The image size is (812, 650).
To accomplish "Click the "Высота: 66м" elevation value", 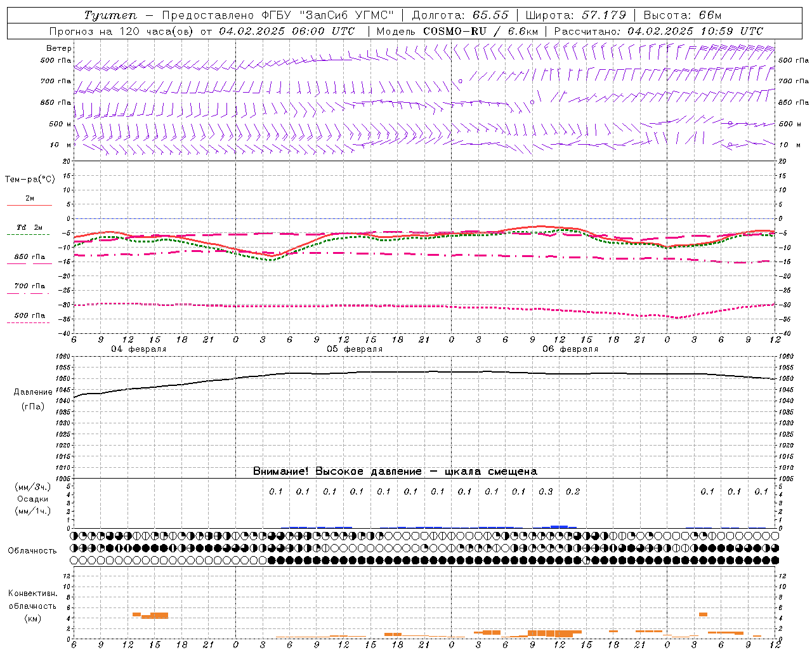I will click(x=683, y=15).
